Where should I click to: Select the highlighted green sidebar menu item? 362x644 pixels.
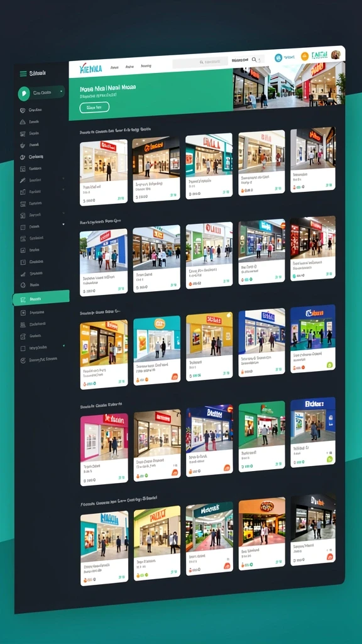(41, 299)
